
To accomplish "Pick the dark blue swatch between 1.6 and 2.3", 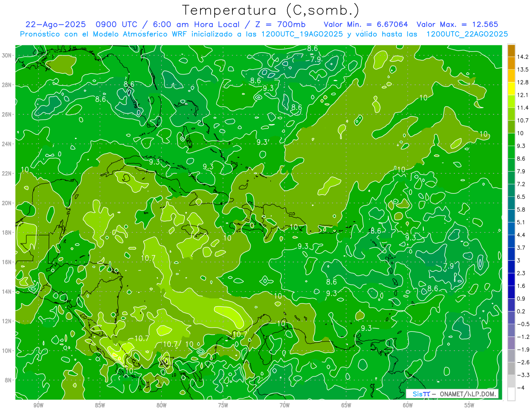I will (x=511, y=279).
